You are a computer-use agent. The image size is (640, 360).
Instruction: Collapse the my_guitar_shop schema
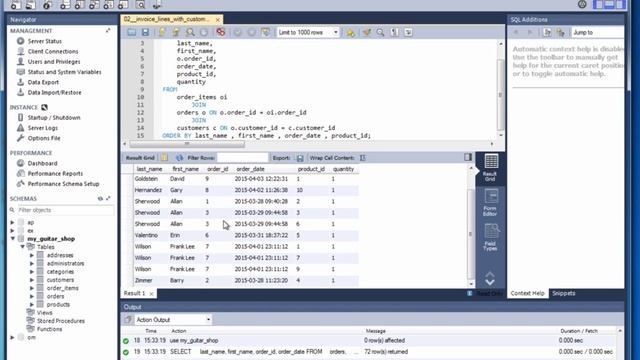tap(13, 239)
